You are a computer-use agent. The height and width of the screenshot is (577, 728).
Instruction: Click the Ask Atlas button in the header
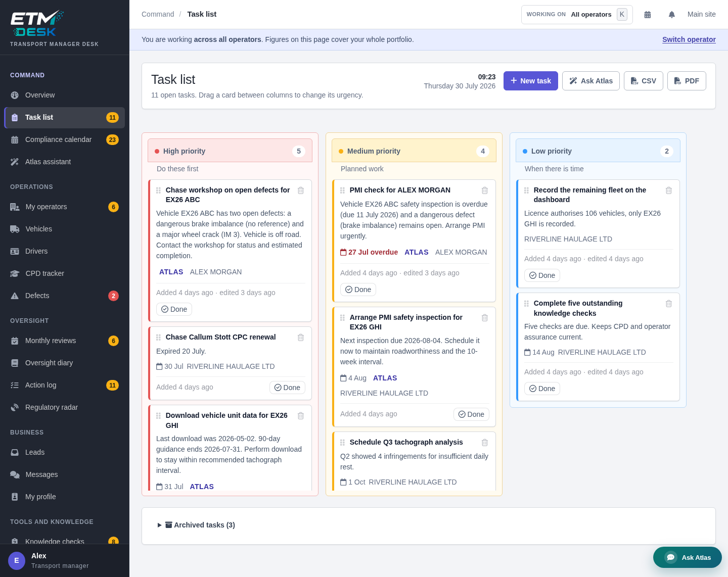pos(591,81)
